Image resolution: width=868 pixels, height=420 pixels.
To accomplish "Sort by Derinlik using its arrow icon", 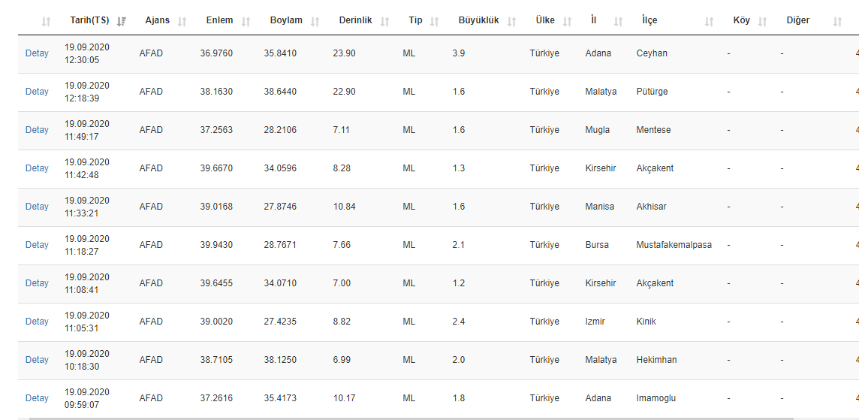I will tap(384, 22).
